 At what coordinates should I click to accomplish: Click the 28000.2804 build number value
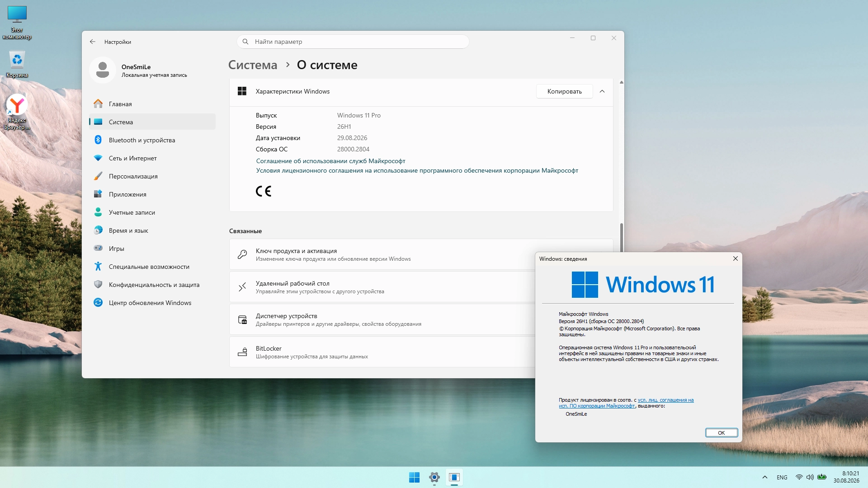(x=353, y=149)
